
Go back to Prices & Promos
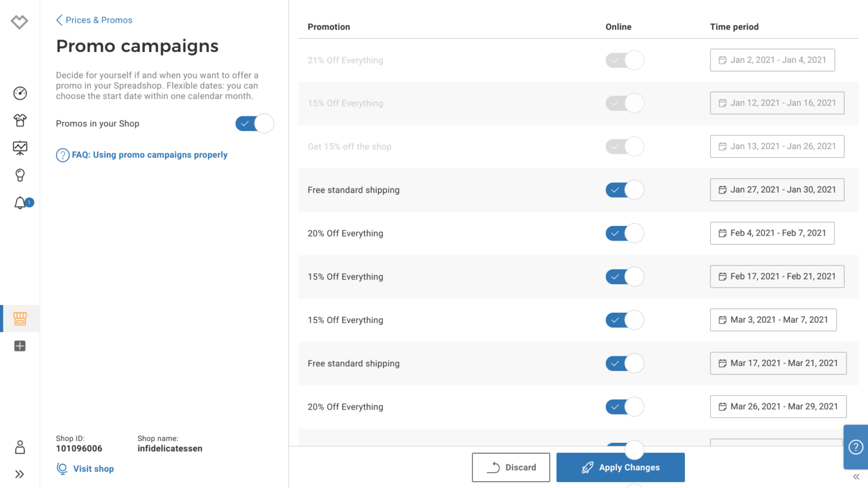pyautogui.click(x=94, y=20)
